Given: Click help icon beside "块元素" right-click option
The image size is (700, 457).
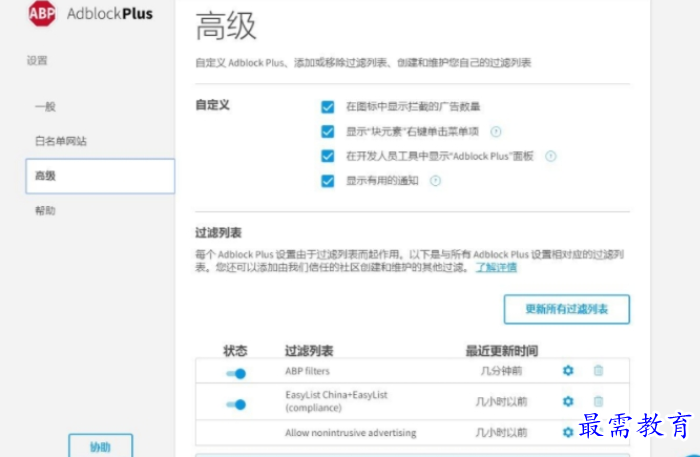Looking at the screenshot, I should point(496,131).
